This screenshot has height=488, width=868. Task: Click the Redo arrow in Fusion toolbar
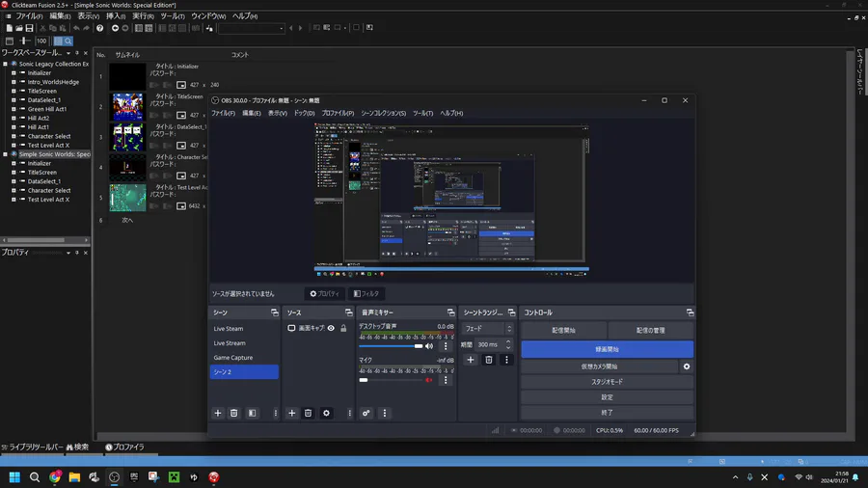(x=86, y=28)
